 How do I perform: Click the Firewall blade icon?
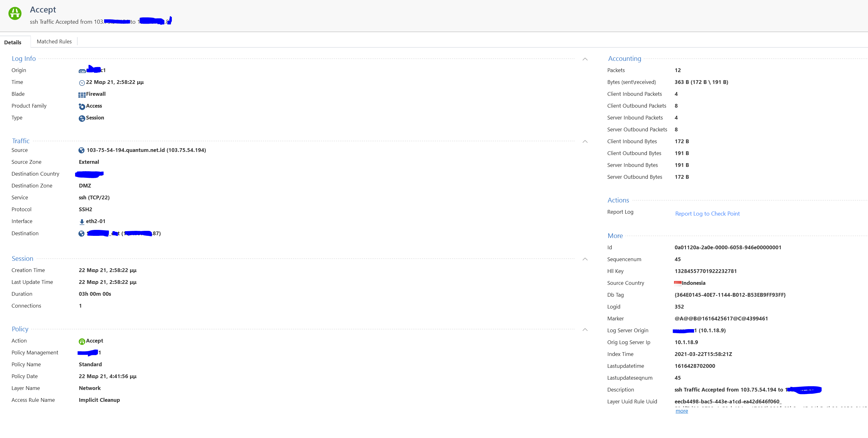point(82,95)
